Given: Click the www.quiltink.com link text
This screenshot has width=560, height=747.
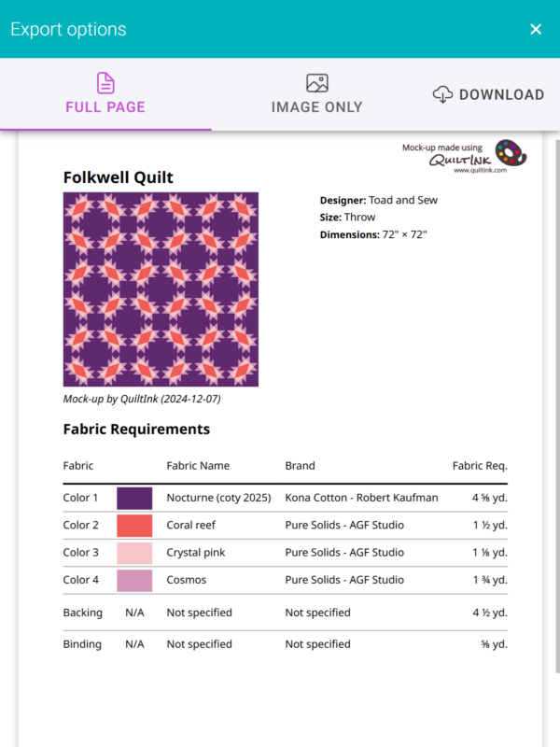Looking at the screenshot, I should [481, 170].
